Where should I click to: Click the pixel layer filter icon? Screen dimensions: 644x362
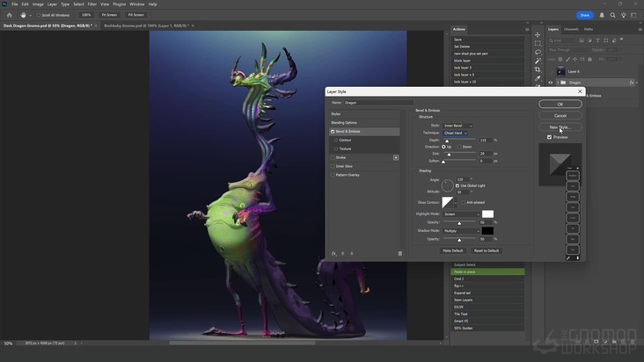pos(582,40)
